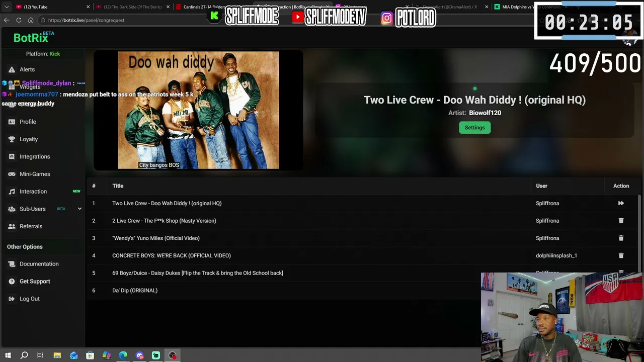Select the '69 Boyz/Duice - Daisy Dukes' title
Image resolution: width=644 pixels, height=362 pixels.
click(198, 273)
